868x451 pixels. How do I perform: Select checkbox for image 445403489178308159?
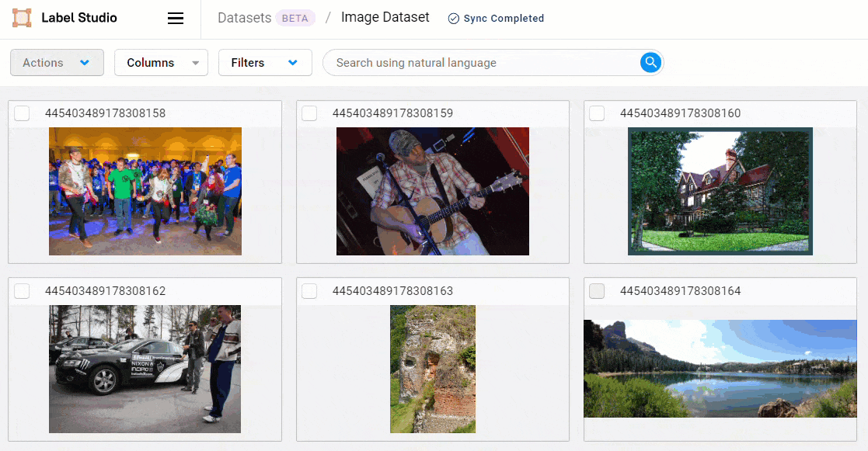coord(309,113)
